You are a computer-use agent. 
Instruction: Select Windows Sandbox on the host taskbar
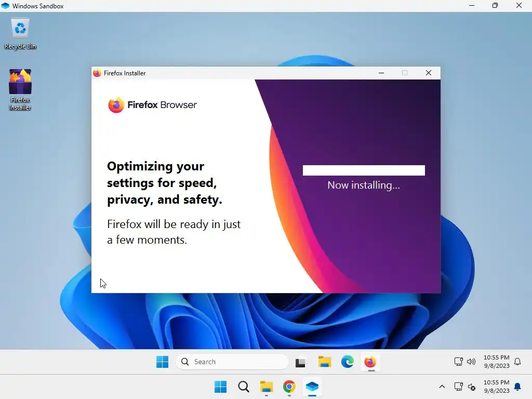pos(312,387)
